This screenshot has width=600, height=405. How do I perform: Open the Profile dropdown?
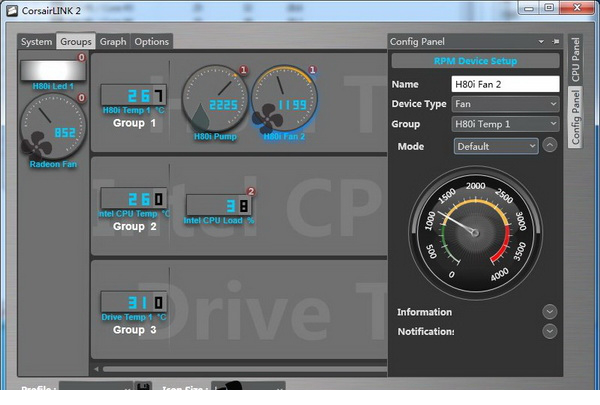click(96, 386)
